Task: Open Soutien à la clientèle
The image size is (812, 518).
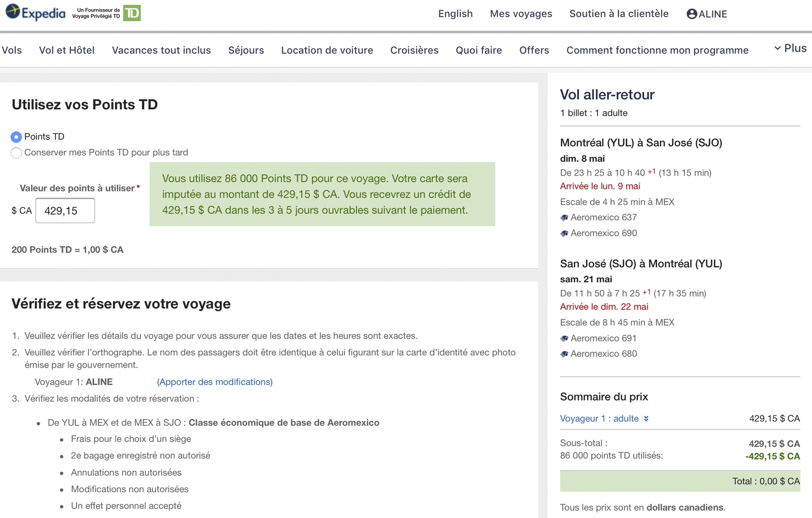Action: 619,14
